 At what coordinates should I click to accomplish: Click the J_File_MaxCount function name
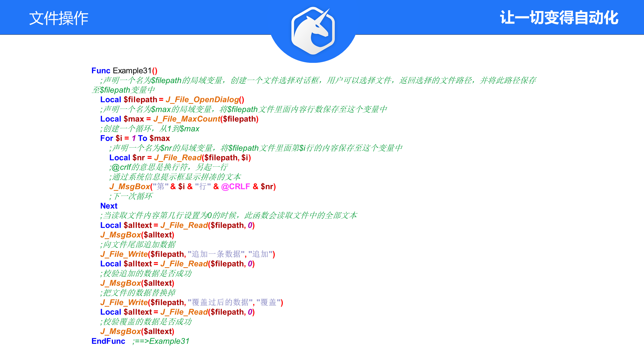click(x=187, y=119)
